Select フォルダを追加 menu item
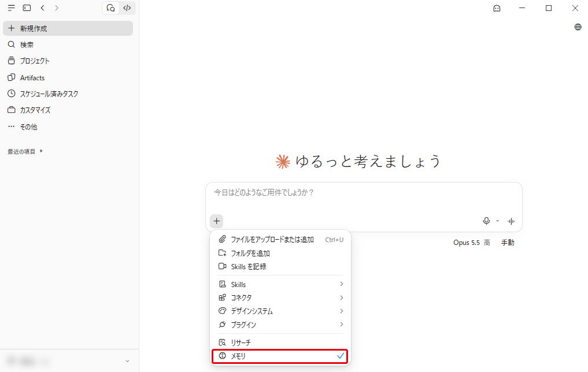 coord(280,253)
